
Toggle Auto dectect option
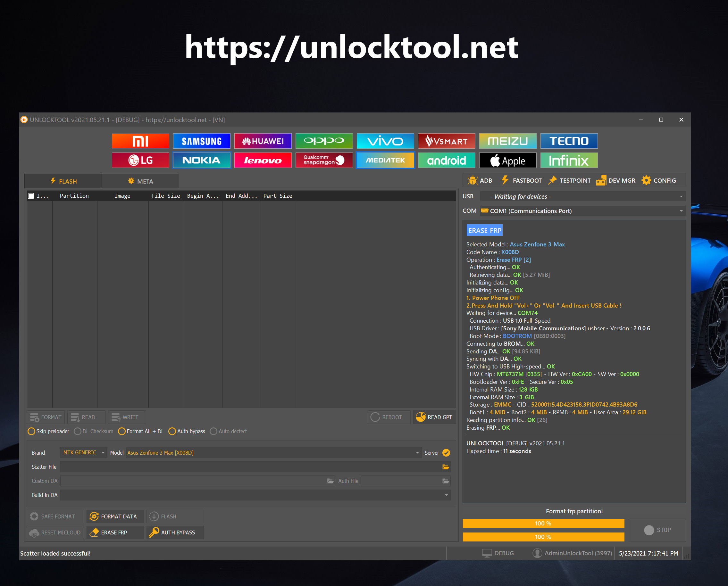[228, 431]
